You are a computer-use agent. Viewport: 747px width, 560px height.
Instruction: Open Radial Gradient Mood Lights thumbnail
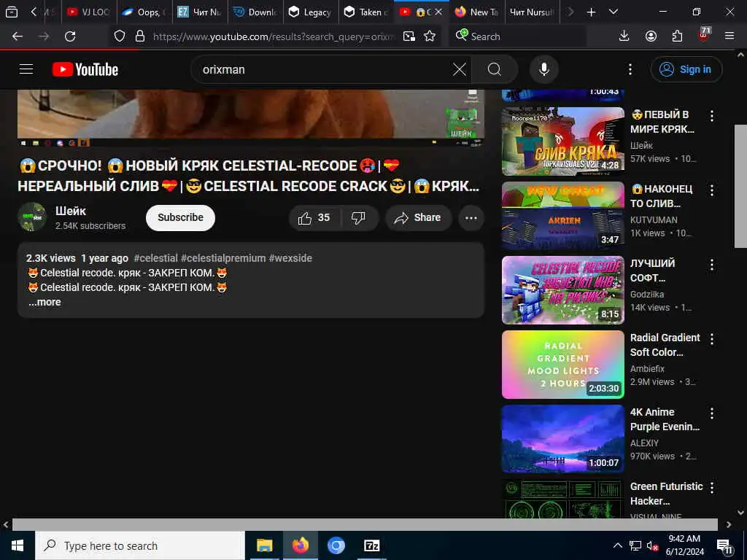click(x=562, y=365)
